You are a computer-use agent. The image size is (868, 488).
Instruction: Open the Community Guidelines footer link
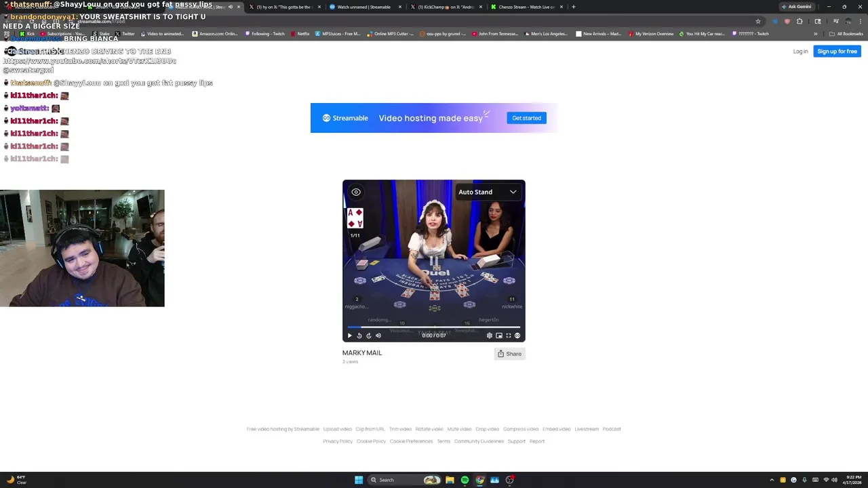tap(479, 441)
